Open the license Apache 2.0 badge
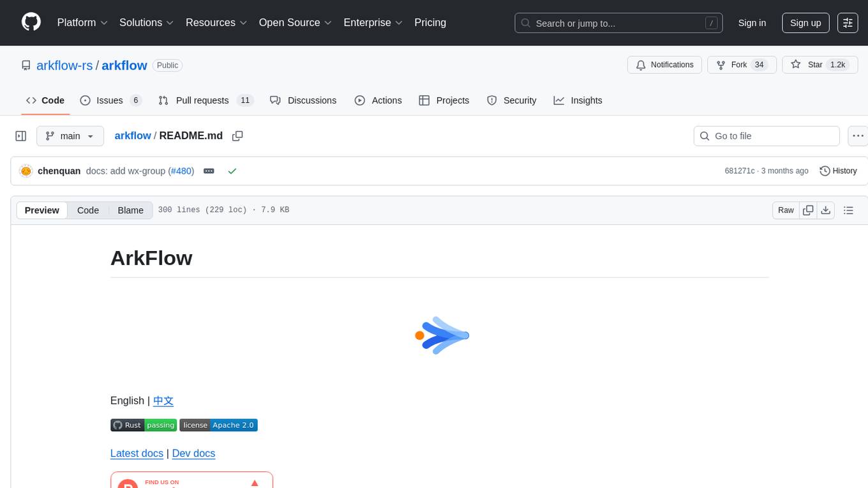 [x=218, y=425]
